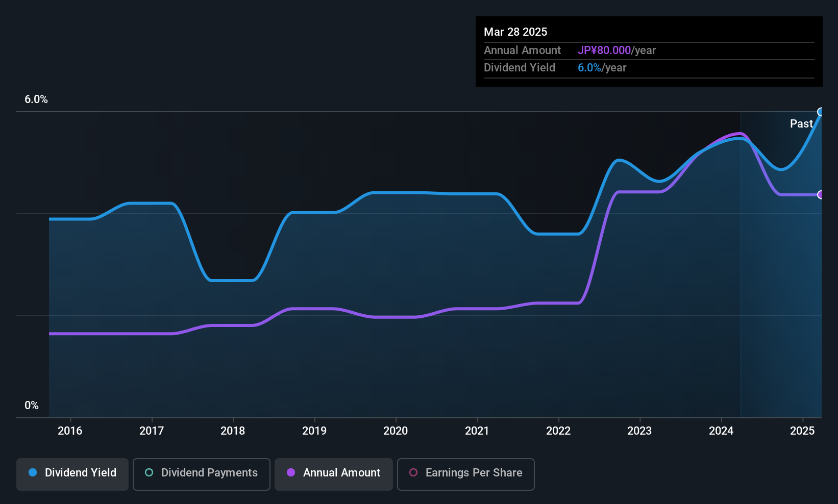Hide the Annual Amount series
838x504 pixels.
point(334,474)
